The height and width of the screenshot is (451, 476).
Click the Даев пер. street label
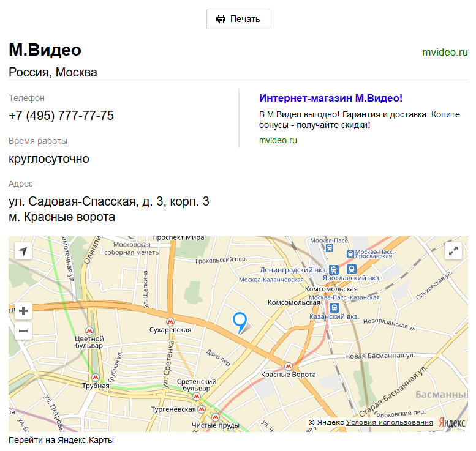coord(218,358)
